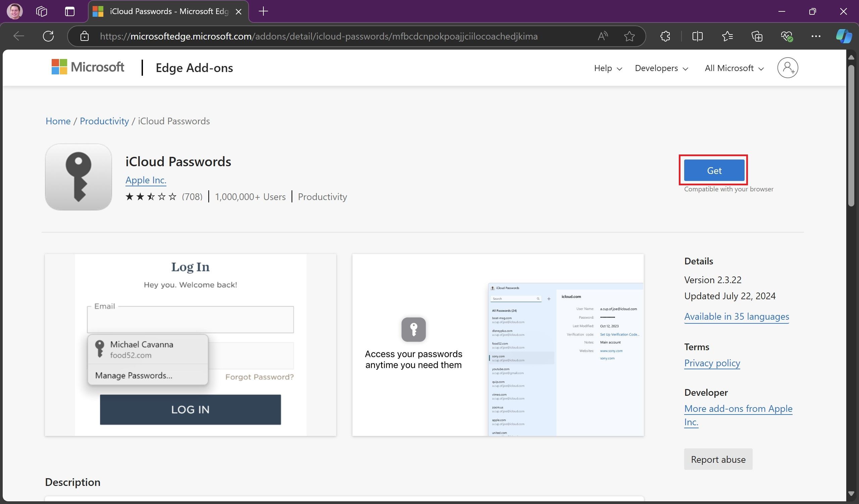Click the browser settings ellipsis icon
The height and width of the screenshot is (504, 859).
coord(816,36)
